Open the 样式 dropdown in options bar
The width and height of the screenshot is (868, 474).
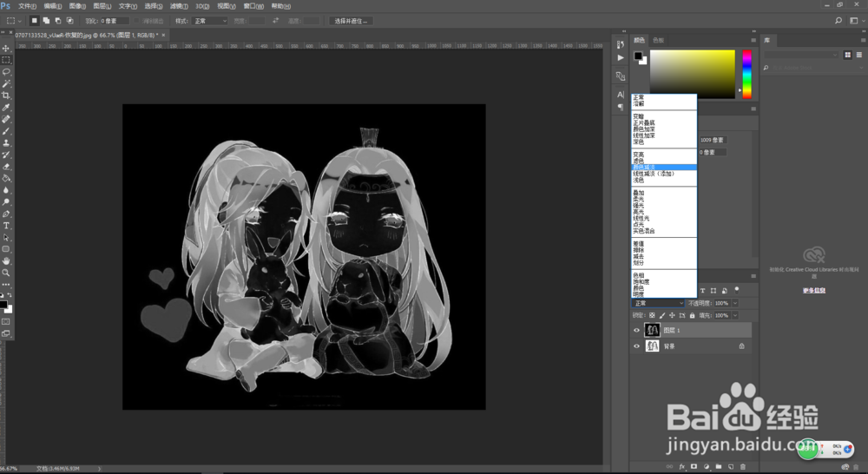(x=209, y=20)
